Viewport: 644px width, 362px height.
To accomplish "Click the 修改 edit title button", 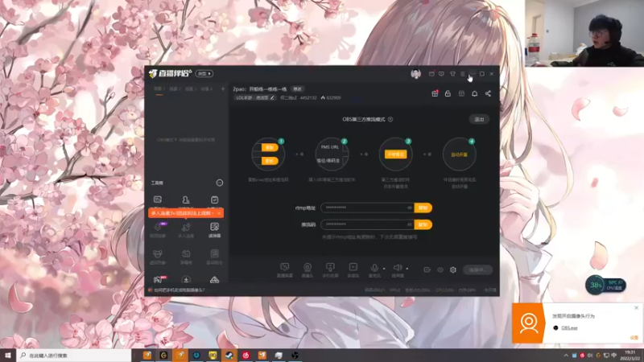I will [x=297, y=89].
